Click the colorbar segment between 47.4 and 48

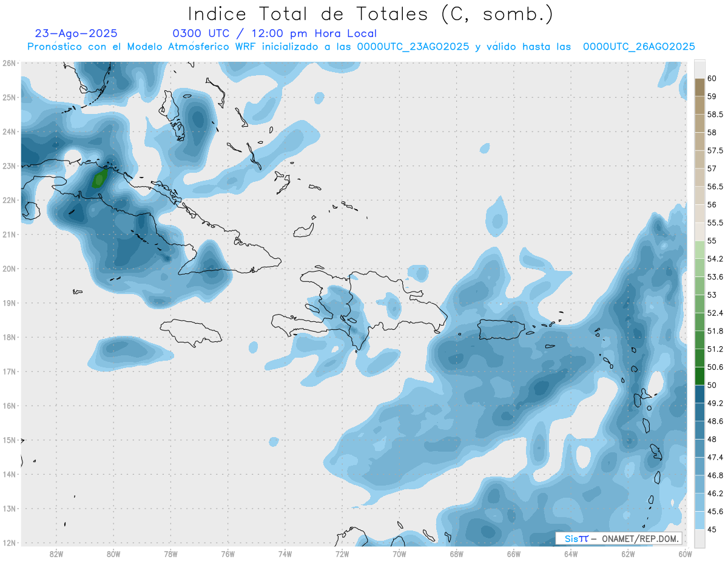699,448
